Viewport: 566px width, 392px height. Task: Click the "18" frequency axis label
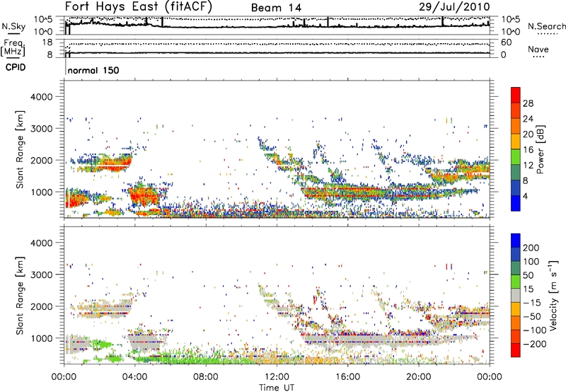click(47, 42)
